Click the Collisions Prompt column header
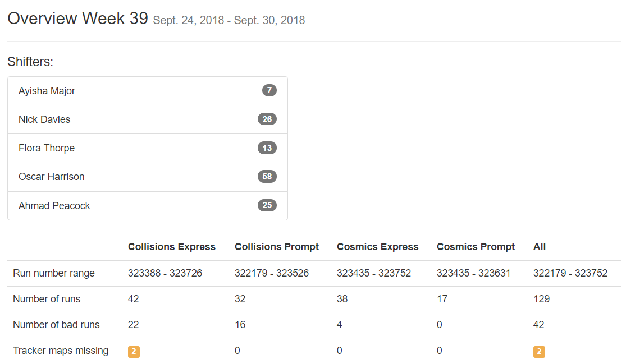Screen dimensions: 626x364 click(x=277, y=247)
